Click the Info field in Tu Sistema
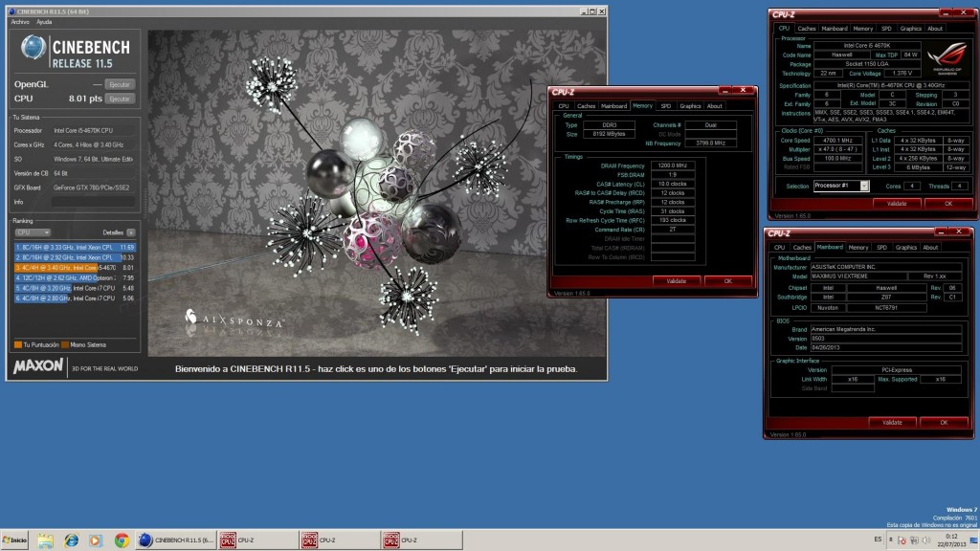980x551 pixels. [93, 202]
